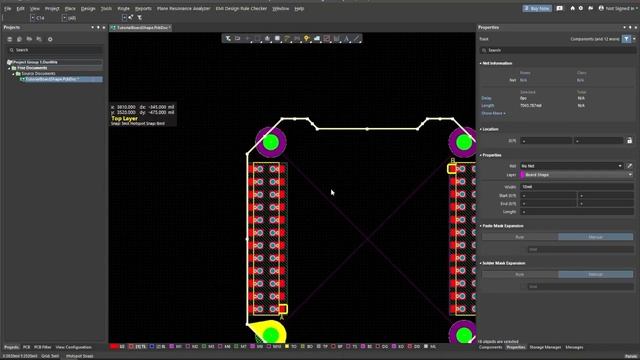Collapse the Free Documents tree node
This screenshot has height=360, width=640.
click(x=9, y=68)
